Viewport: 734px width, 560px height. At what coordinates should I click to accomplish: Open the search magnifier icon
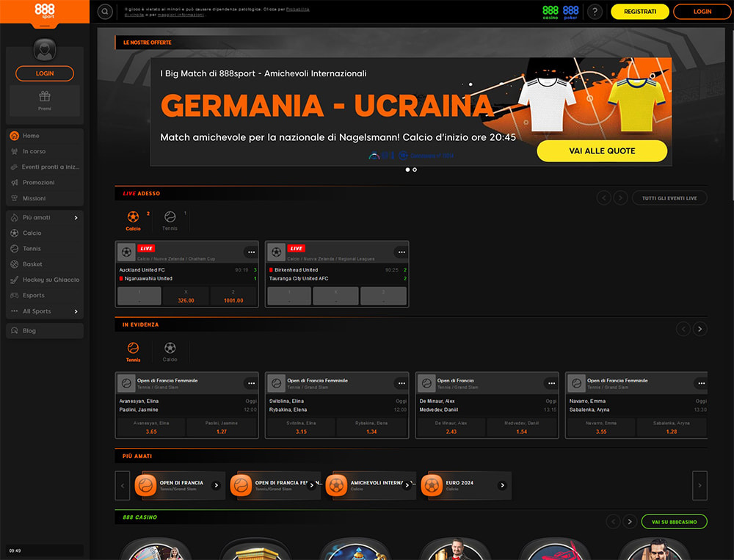click(105, 12)
